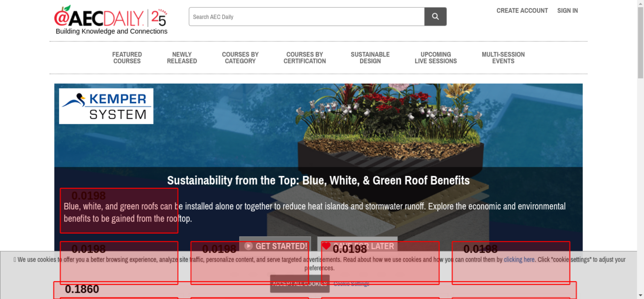Click the Kemper System logo

point(106,106)
